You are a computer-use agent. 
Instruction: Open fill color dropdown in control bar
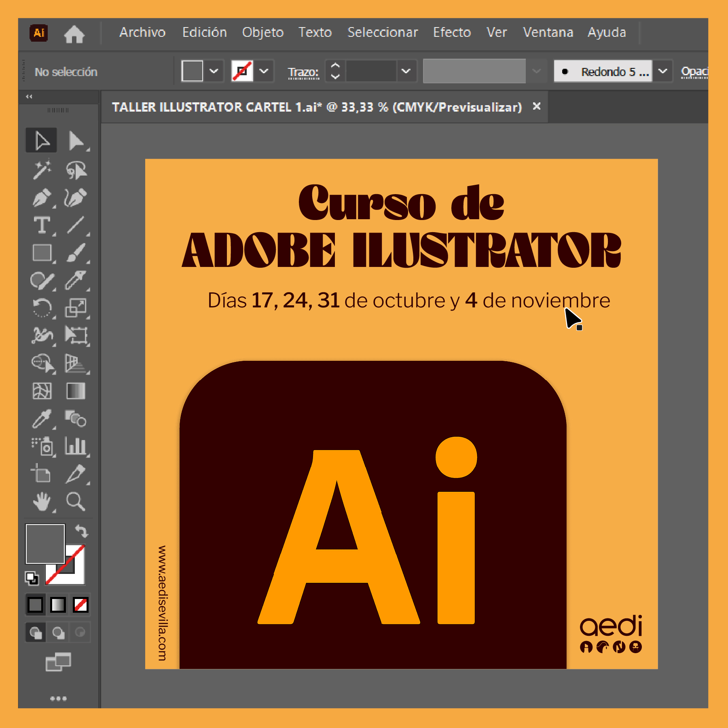[x=214, y=71]
